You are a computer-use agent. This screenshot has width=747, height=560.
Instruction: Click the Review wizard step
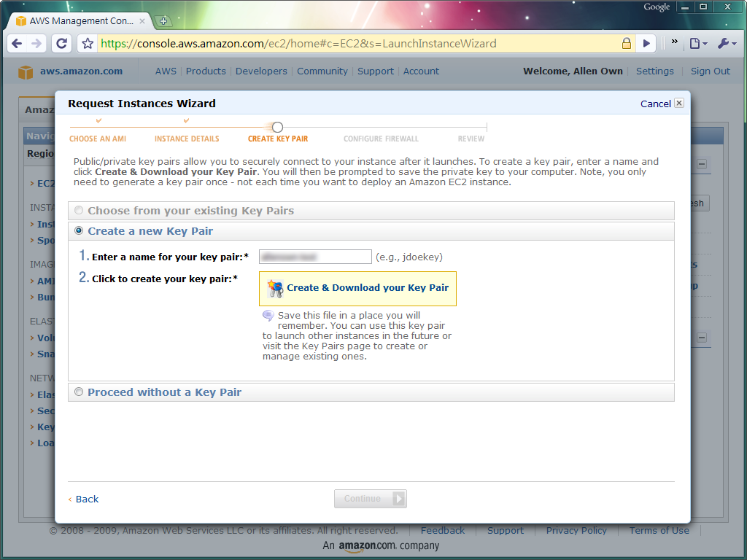click(471, 139)
